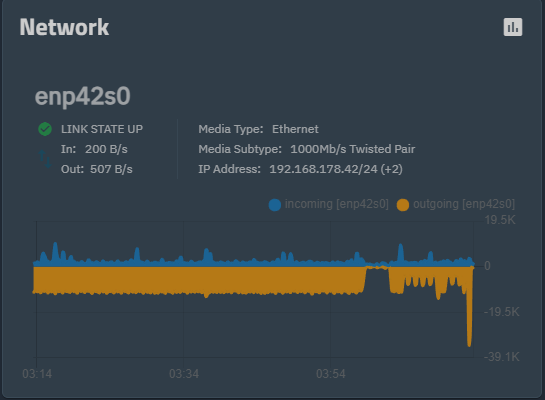This screenshot has width=545, height=400.
Task: Hide the incoming [enp42s0] series label
Action: [x=336, y=204]
